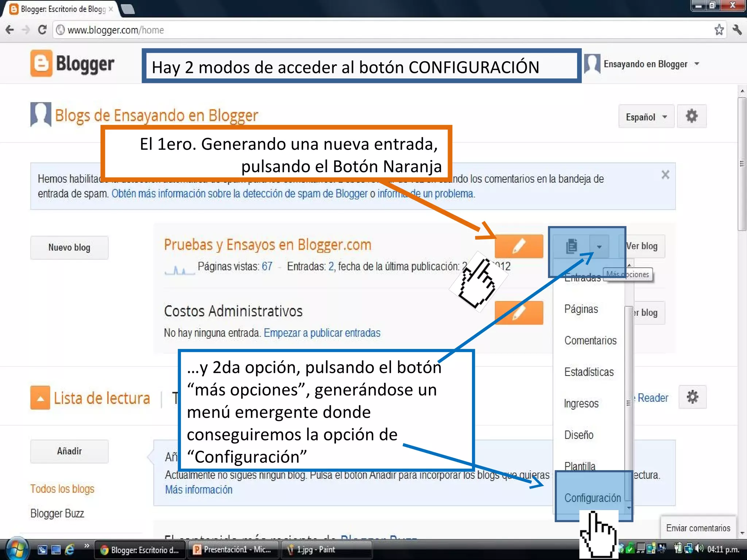Select Configuración in the dropdown menu
The height and width of the screenshot is (560, 747).
tap(592, 498)
